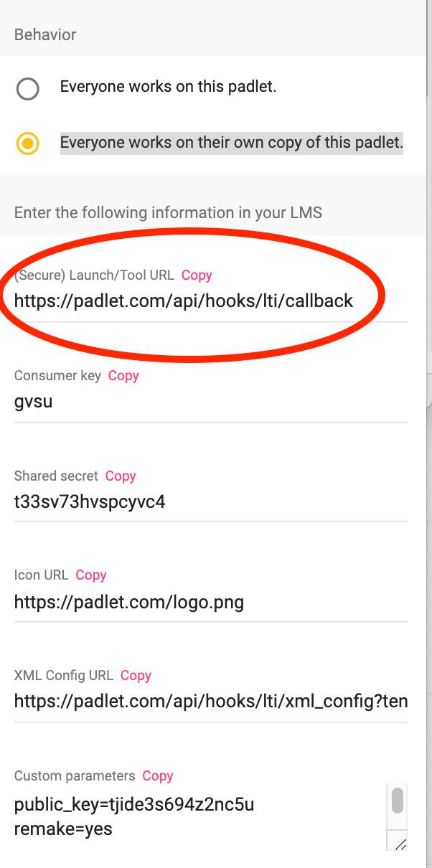
Task: Select the 'own copy of this padlet' radio button
Action: [x=27, y=143]
